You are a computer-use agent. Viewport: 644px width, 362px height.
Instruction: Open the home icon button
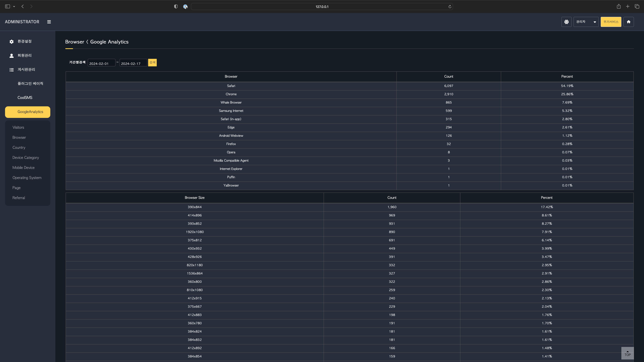tap(628, 22)
